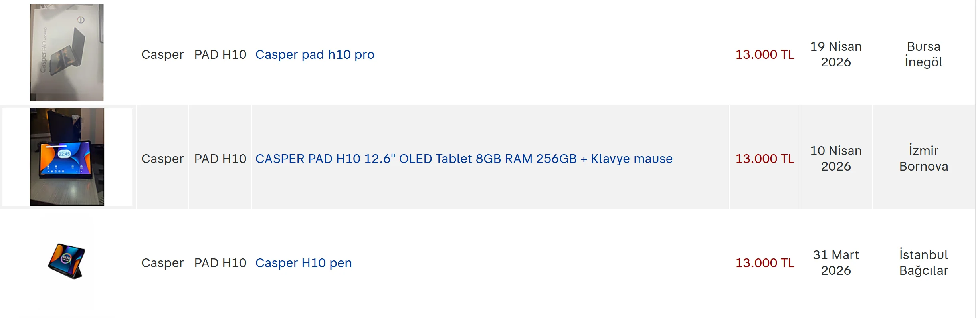The width and height of the screenshot is (980, 318).
Task: Click the 19 Nisan 2026 date cell
Action: 836,54
